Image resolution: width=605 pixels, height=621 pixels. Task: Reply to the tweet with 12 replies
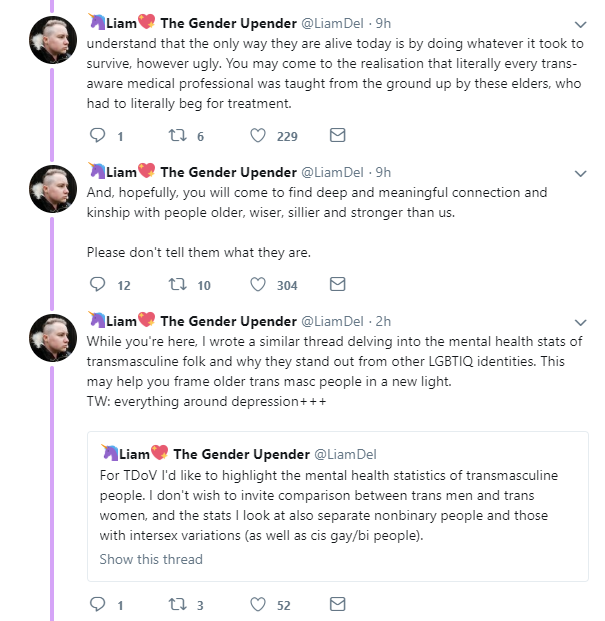pyautogui.click(x=98, y=285)
